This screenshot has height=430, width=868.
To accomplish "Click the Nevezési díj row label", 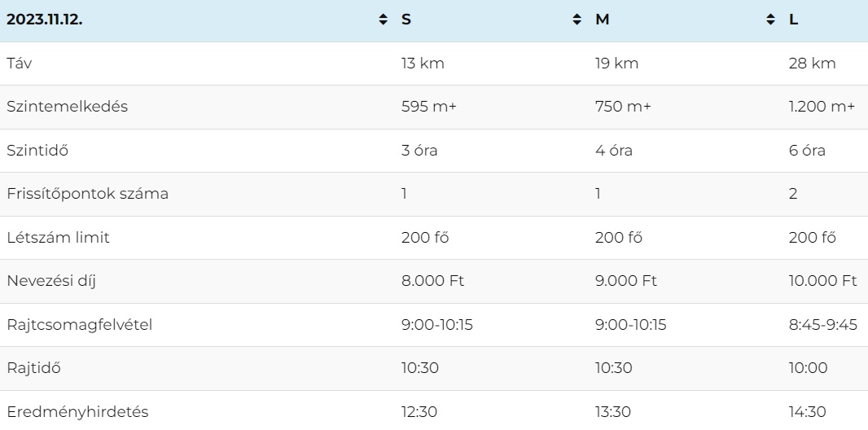I will point(51,281).
